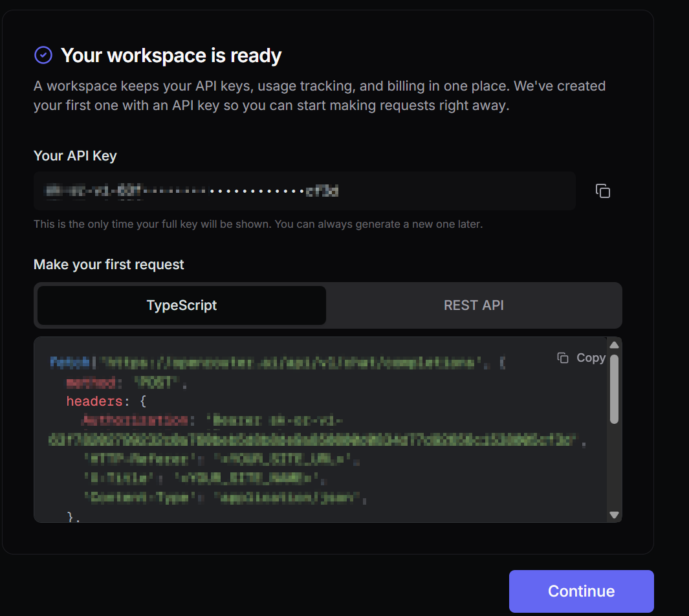689x616 pixels.
Task: Click the 'headers: {' line in the code
Action: point(106,401)
